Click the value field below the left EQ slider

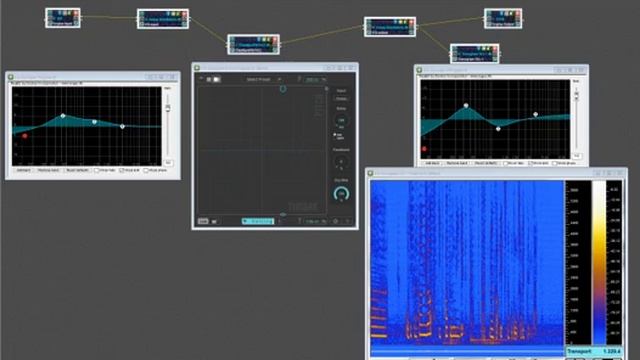[x=169, y=163]
